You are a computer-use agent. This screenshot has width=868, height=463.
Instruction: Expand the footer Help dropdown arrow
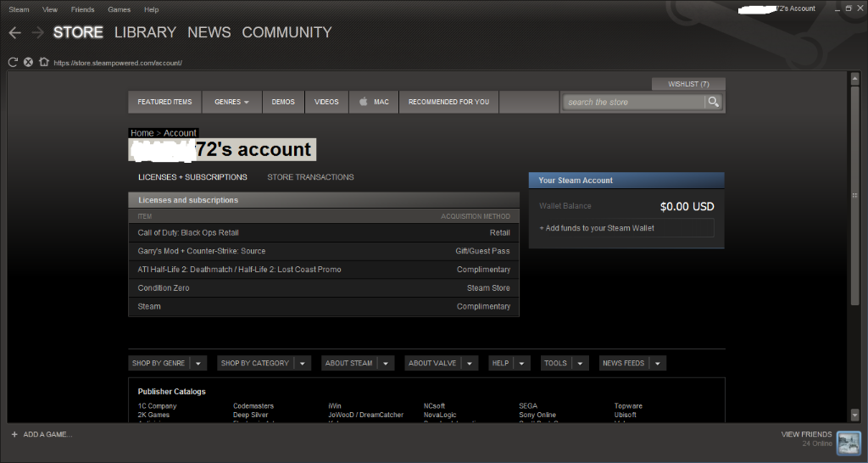coord(521,363)
